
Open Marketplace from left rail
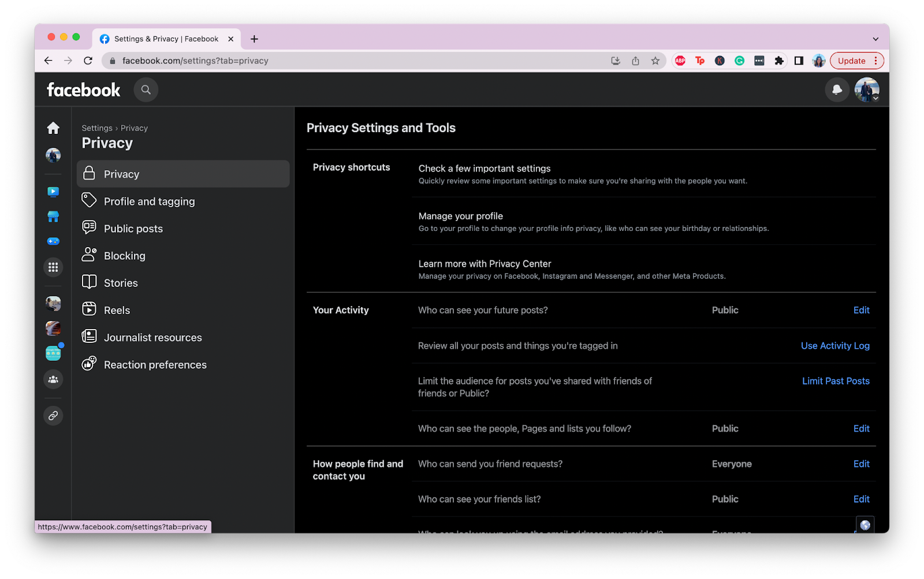53,216
